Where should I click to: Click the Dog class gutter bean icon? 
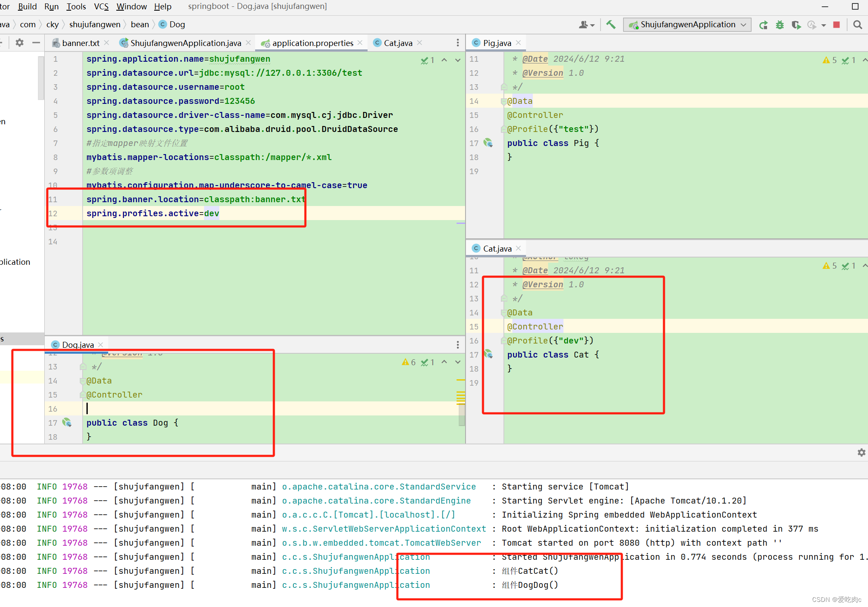(67, 422)
